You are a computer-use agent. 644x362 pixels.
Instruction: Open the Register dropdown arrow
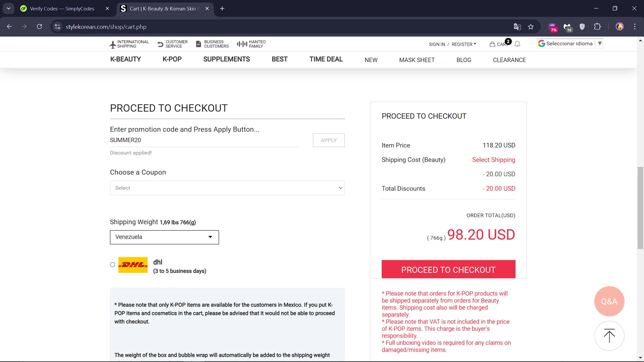click(x=475, y=44)
